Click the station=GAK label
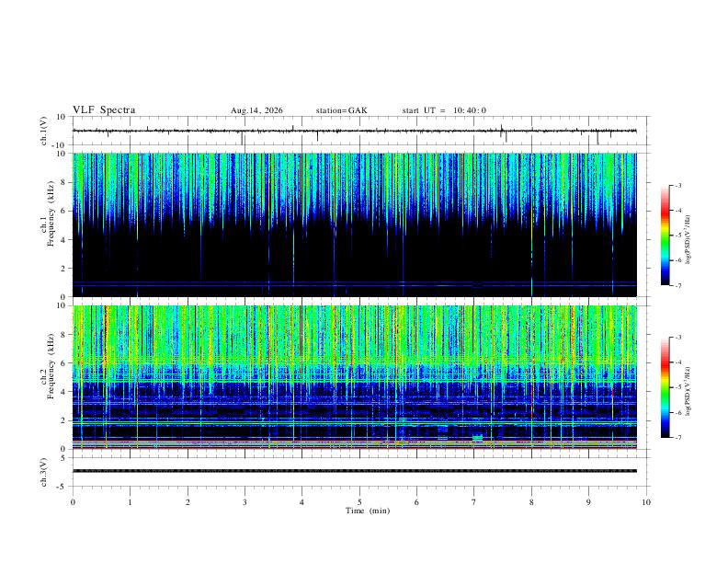 pos(341,110)
